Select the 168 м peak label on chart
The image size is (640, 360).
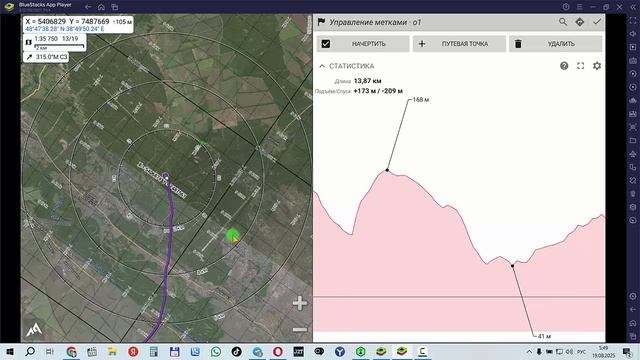coord(421,100)
